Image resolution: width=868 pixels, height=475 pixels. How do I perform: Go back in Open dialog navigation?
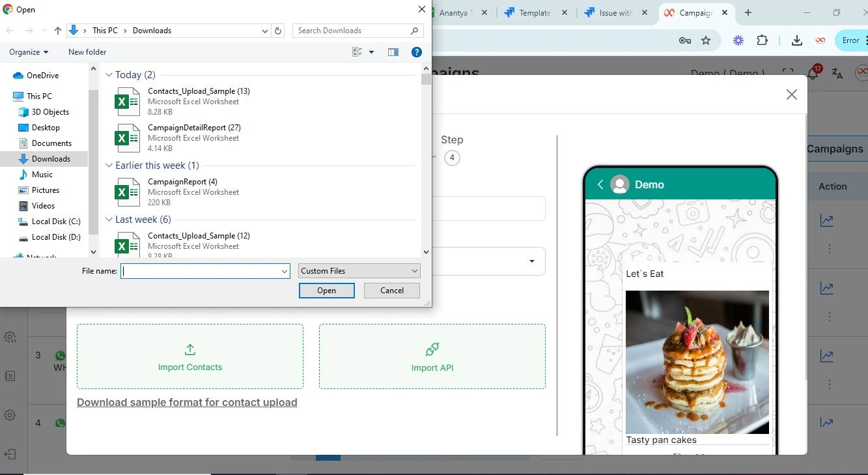point(10,31)
